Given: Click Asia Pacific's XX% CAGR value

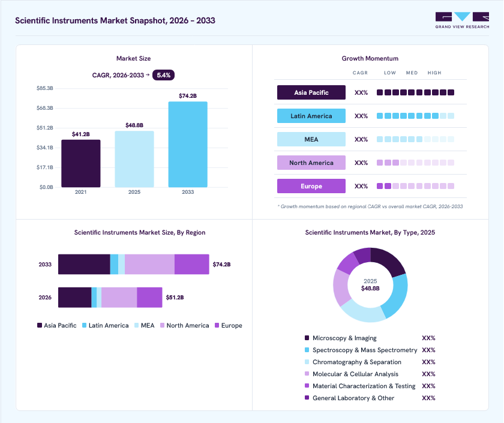Looking at the screenshot, I should [361, 92].
